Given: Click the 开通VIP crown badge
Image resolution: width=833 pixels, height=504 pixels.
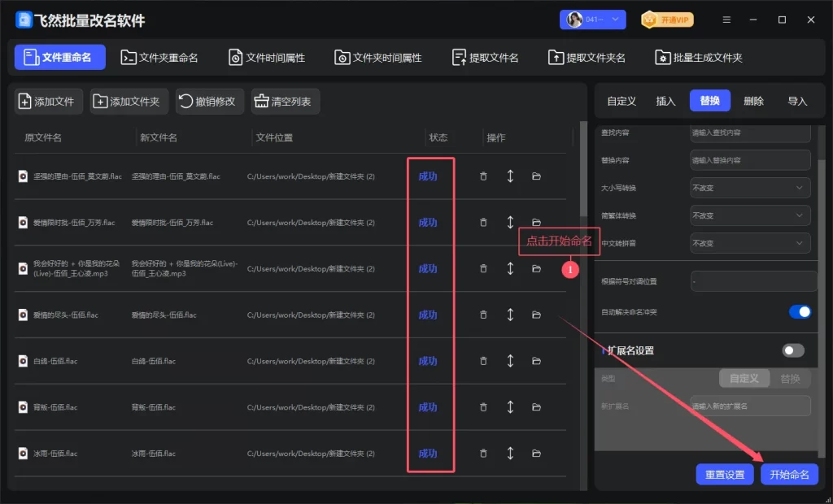Looking at the screenshot, I should click(x=667, y=20).
